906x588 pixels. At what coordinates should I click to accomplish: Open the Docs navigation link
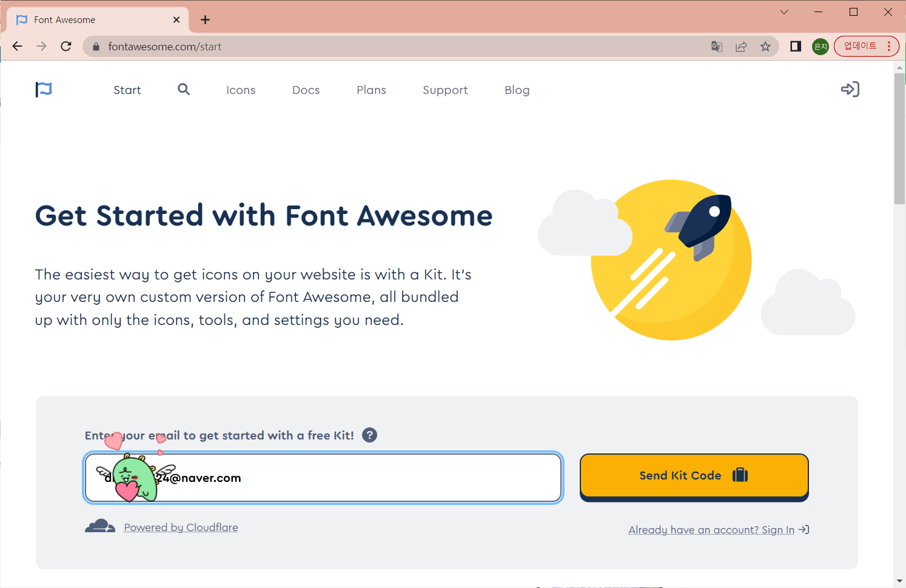tap(306, 90)
